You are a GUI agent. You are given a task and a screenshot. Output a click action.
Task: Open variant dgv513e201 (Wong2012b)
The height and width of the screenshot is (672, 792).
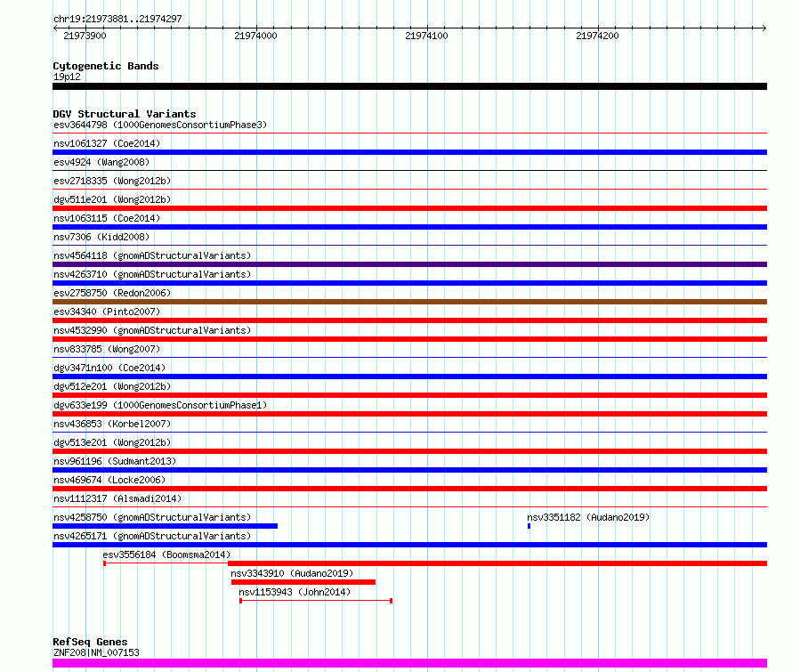112,442
